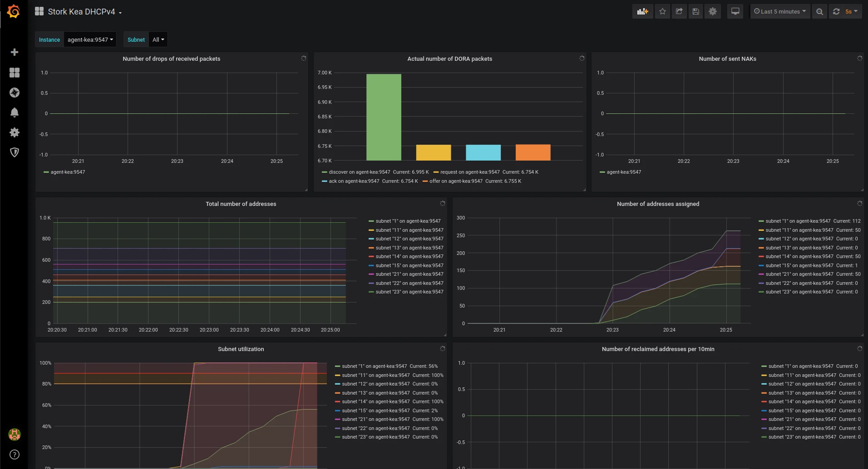Click subnet "21" label in Total number of addresses legend

(409, 274)
